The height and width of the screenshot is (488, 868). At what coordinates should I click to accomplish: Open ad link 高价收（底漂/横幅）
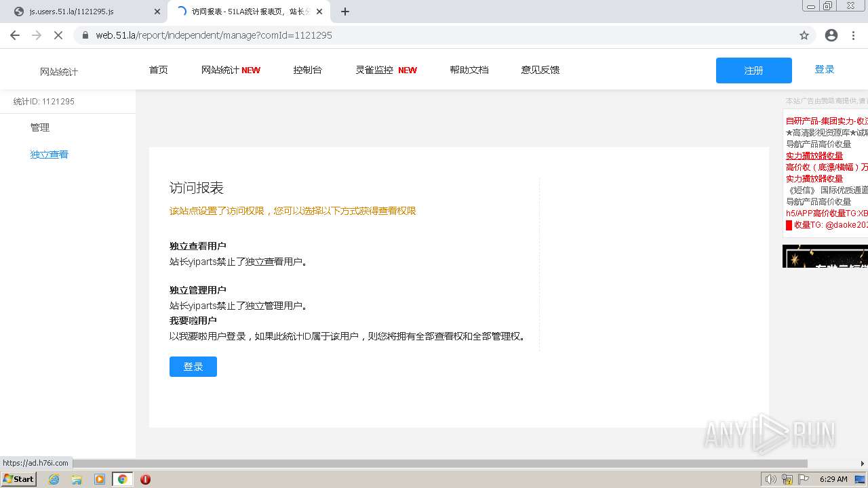click(x=827, y=167)
